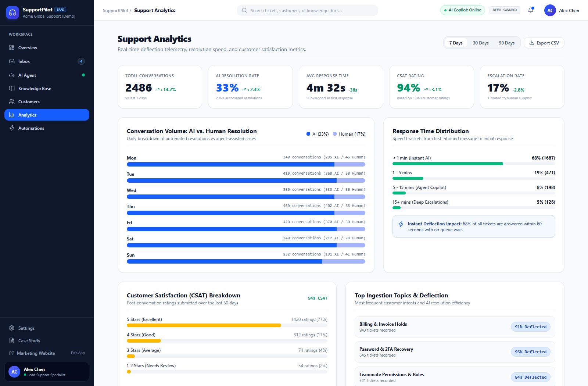
Task: Click the 91% Deflected badge
Action: tap(531, 327)
